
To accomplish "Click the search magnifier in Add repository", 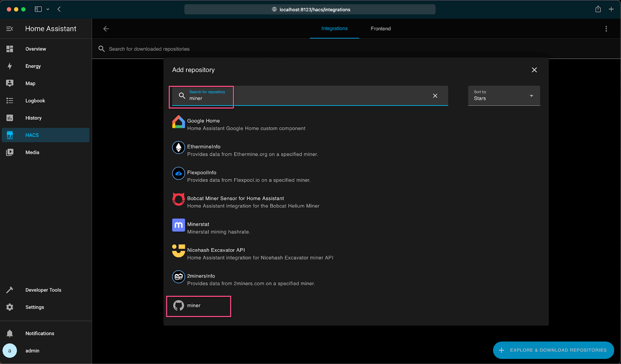I will click(182, 95).
